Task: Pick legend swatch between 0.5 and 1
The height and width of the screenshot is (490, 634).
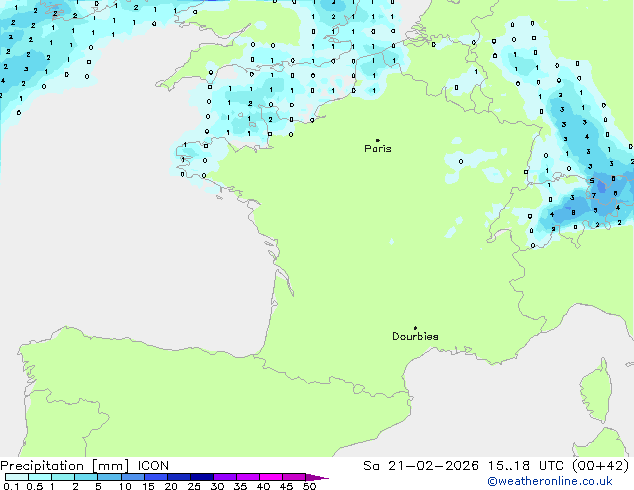Action: click(x=40, y=477)
